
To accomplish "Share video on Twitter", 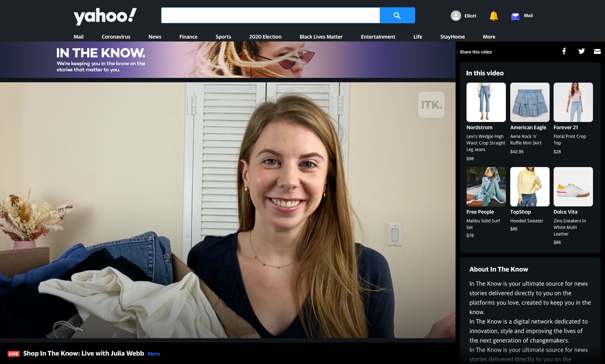I will [x=581, y=51].
